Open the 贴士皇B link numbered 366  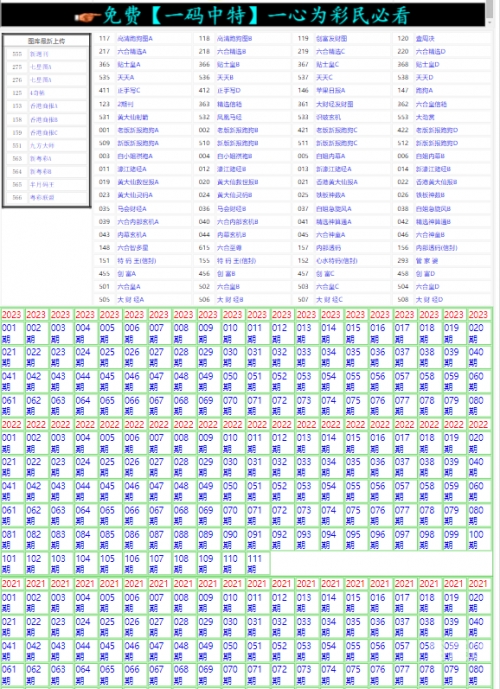tap(228, 64)
